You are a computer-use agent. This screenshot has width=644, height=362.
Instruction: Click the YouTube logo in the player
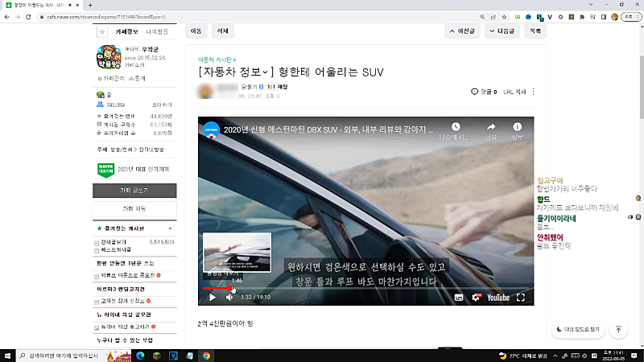click(x=498, y=297)
